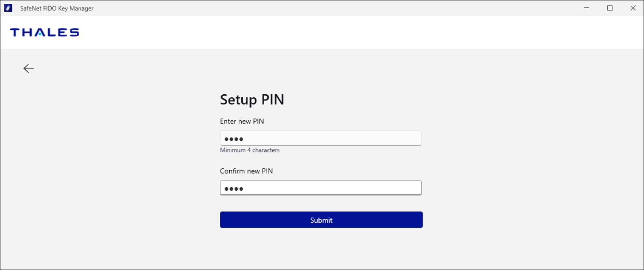Click the Setup PIN heading
Screen dimensions: 644x270
(252, 100)
